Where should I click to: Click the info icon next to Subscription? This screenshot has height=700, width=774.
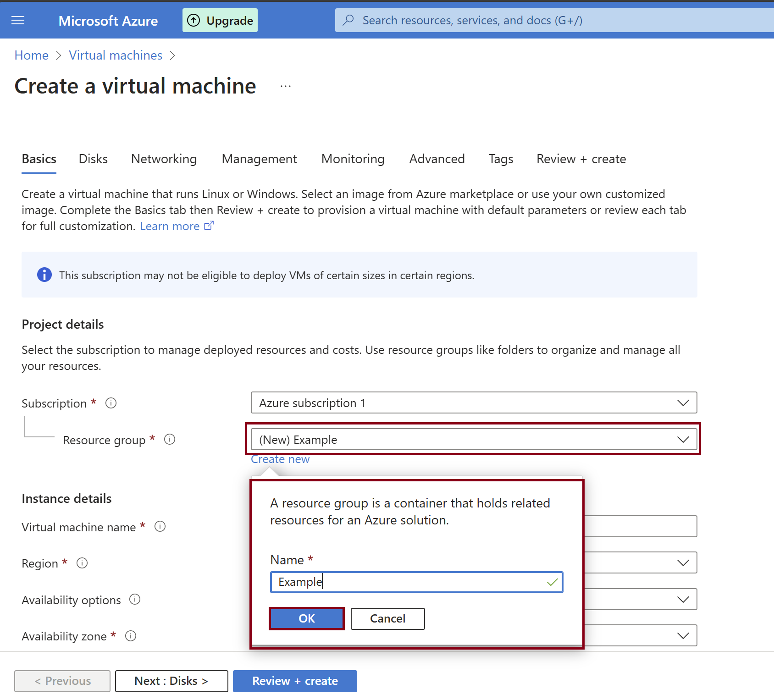tap(111, 403)
